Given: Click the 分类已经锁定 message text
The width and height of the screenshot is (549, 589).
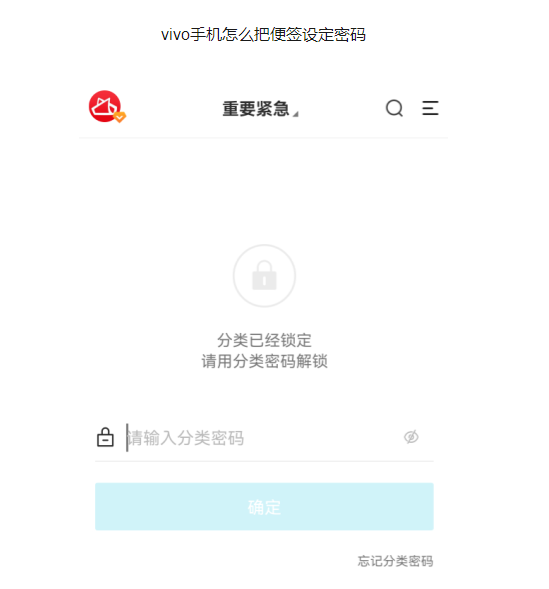Looking at the screenshot, I should [x=264, y=340].
